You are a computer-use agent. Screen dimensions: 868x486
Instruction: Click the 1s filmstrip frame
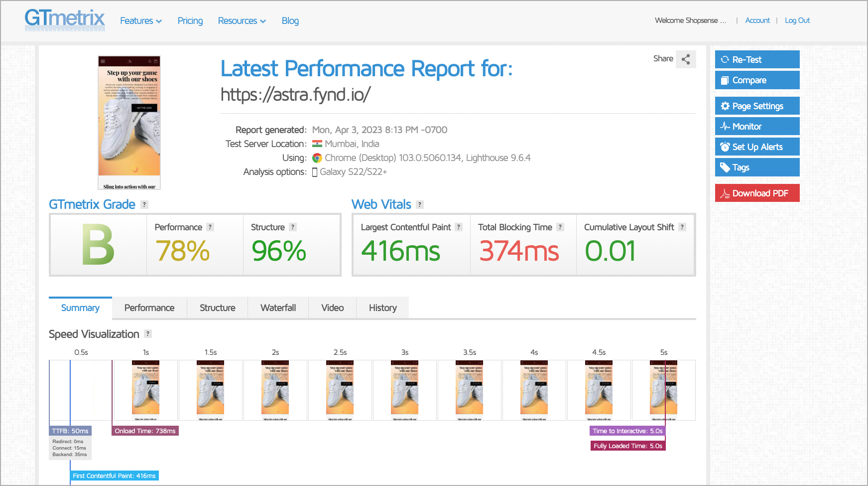[x=146, y=390]
